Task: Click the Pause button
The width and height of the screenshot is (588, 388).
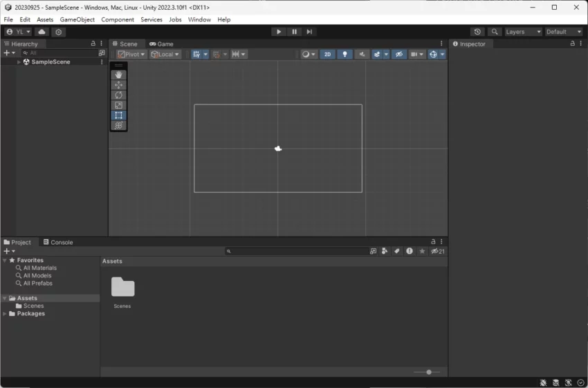Action: tap(295, 32)
